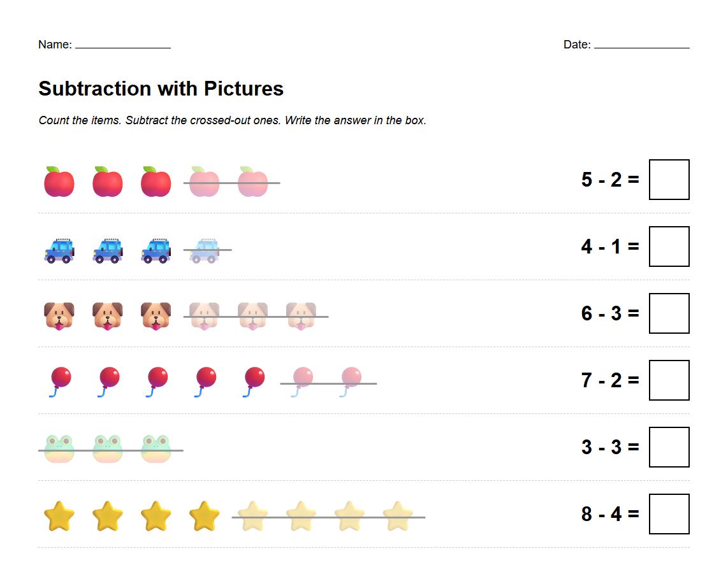Image resolution: width=728 pixels, height=586 pixels.
Task: Click the answer box for 3 - 3
Action: (x=669, y=447)
